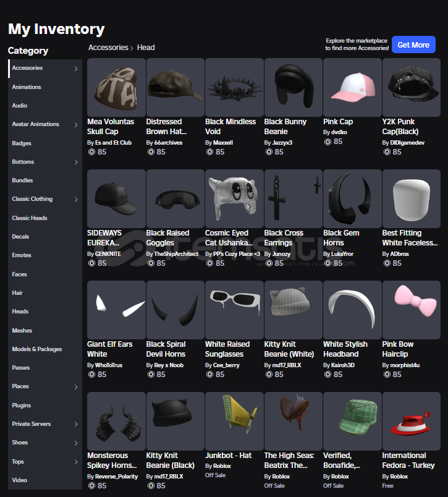Open creator Jazzyx3 profile link

pos(282,143)
